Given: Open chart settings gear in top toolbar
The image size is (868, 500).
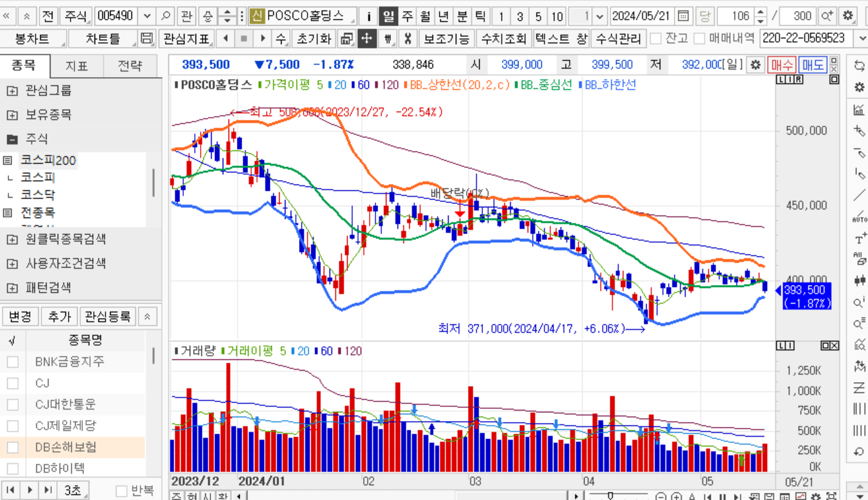Looking at the screenshot, I should (x=847, y=16).
